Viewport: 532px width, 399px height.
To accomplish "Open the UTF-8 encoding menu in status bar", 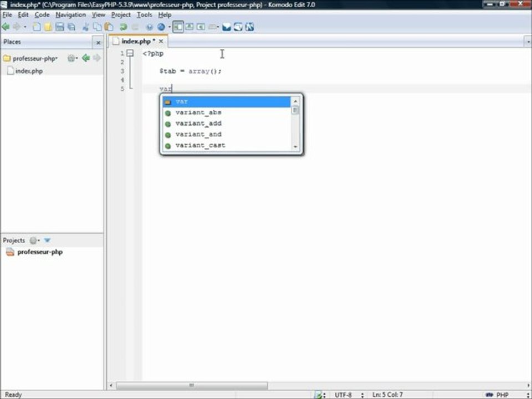I will click(349, 395).
